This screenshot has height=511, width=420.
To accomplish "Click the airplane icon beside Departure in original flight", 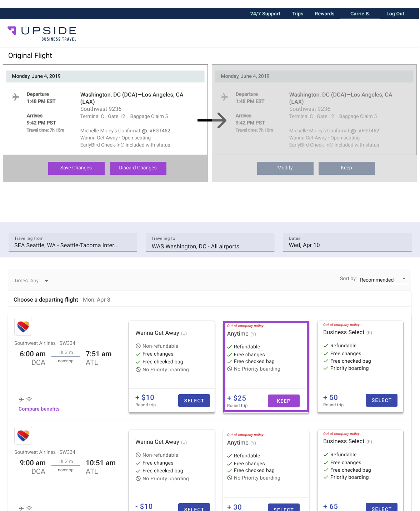I will [16, 97].
